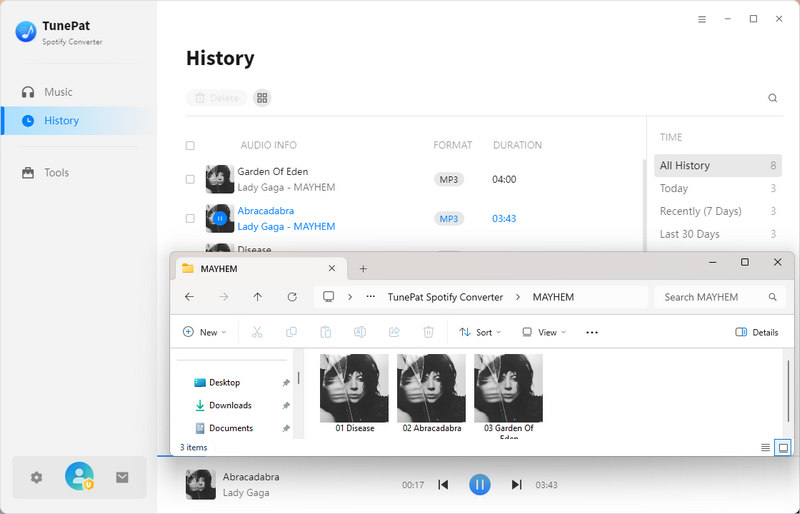Click the 03:43 duration in Abracadabra row
This screenshot has height=514, width=800.
pos(504,218)
